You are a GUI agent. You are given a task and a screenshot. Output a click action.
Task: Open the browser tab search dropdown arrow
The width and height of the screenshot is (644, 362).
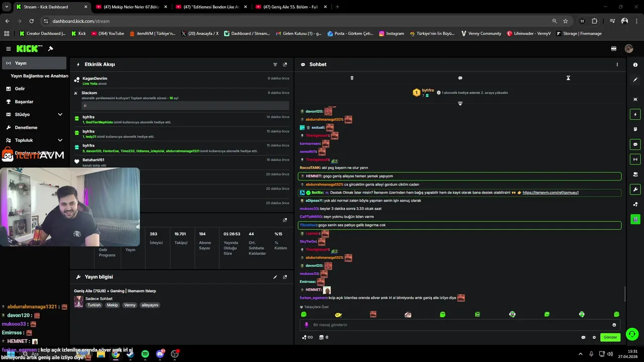7,7
